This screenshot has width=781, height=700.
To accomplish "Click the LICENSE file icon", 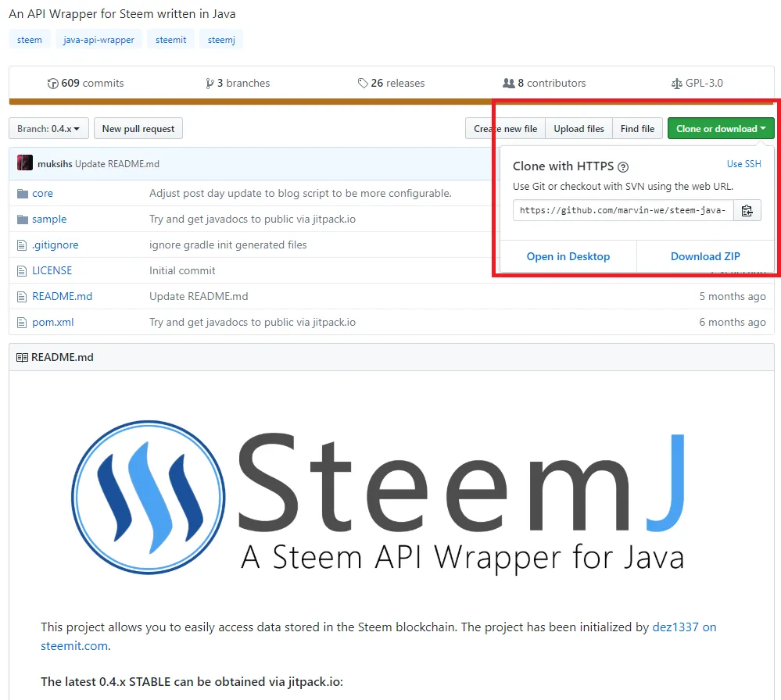I will coord(22,271).
